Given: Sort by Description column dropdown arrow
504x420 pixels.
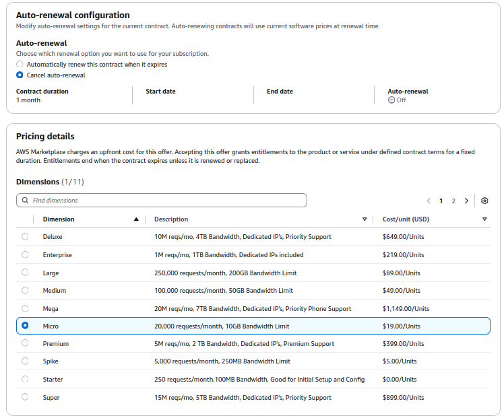Looking at the screenshot, I should coord(365,219).
